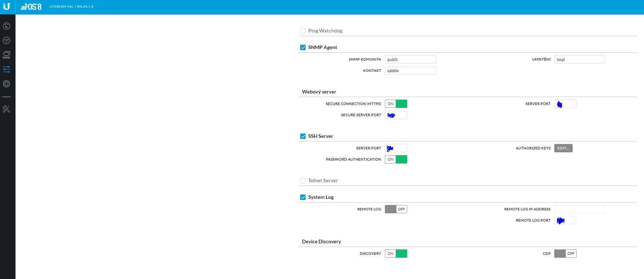Open the Network settings sidebar icon
The width and height of the screenshot is (644, 279).
coord(6,55)
